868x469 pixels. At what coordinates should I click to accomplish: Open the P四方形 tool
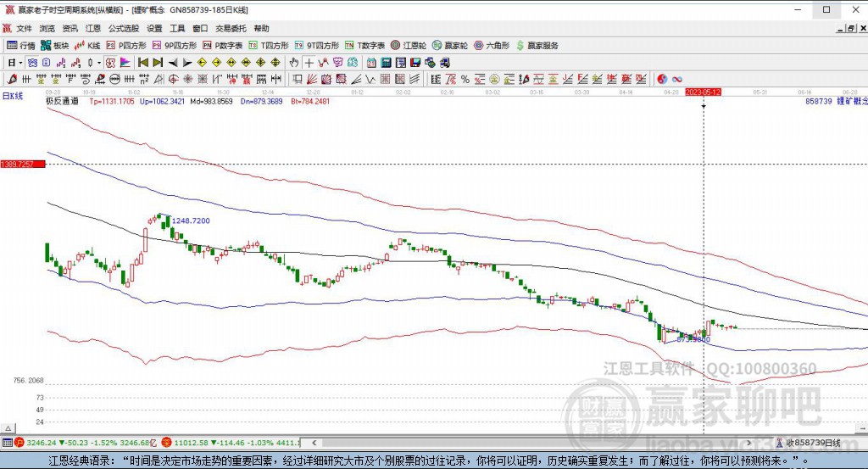point(126,46)
